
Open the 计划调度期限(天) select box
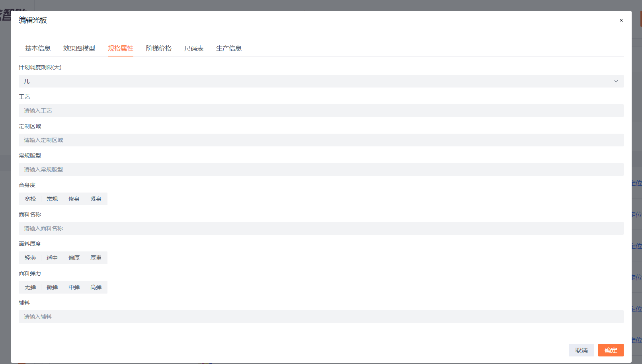click(321, 81)
